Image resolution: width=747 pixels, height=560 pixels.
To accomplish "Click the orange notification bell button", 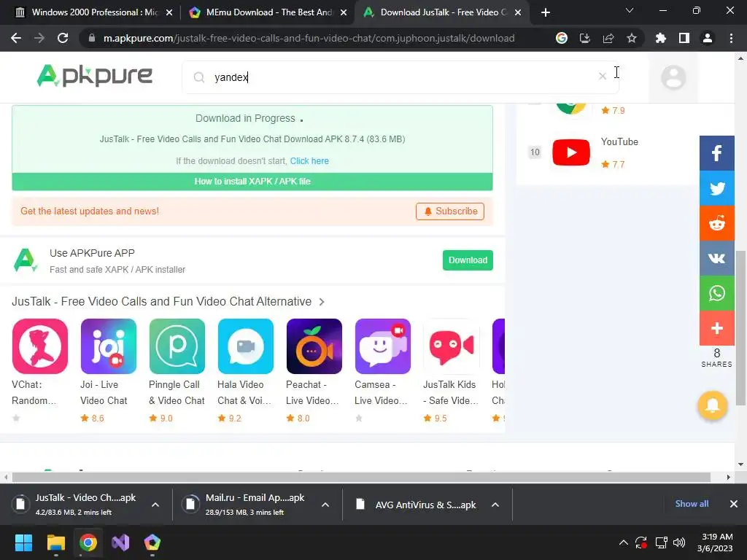I will pyautogui.click(x=712, y=405).
